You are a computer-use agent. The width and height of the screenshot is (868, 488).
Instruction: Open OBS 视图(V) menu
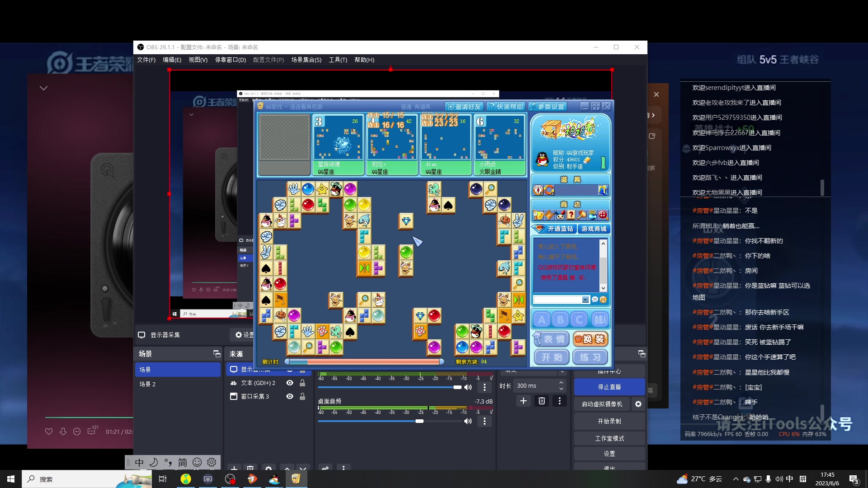(198, 60)
